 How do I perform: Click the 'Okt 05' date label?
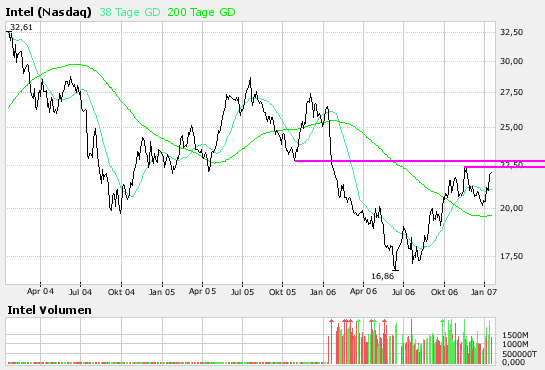point(282,292)
